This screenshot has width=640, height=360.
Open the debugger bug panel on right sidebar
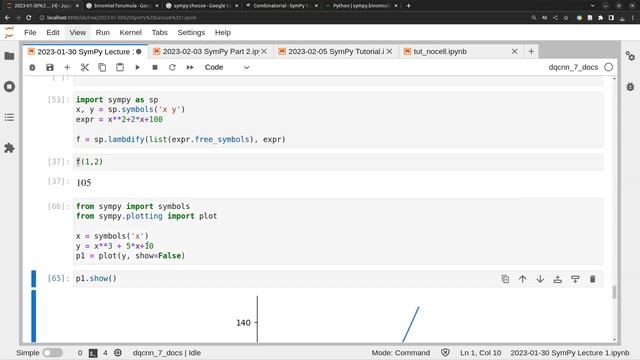(x=630, y=87)
